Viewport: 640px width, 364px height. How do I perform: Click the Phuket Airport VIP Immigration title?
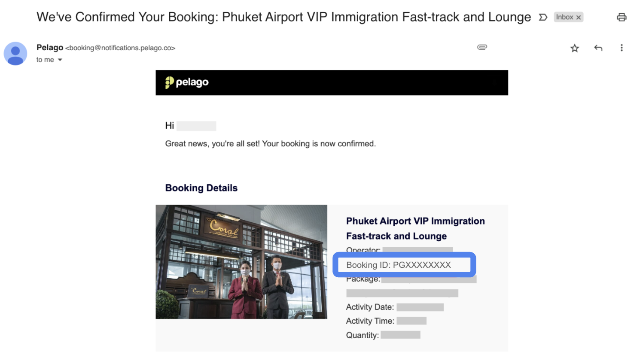[415, 228]
